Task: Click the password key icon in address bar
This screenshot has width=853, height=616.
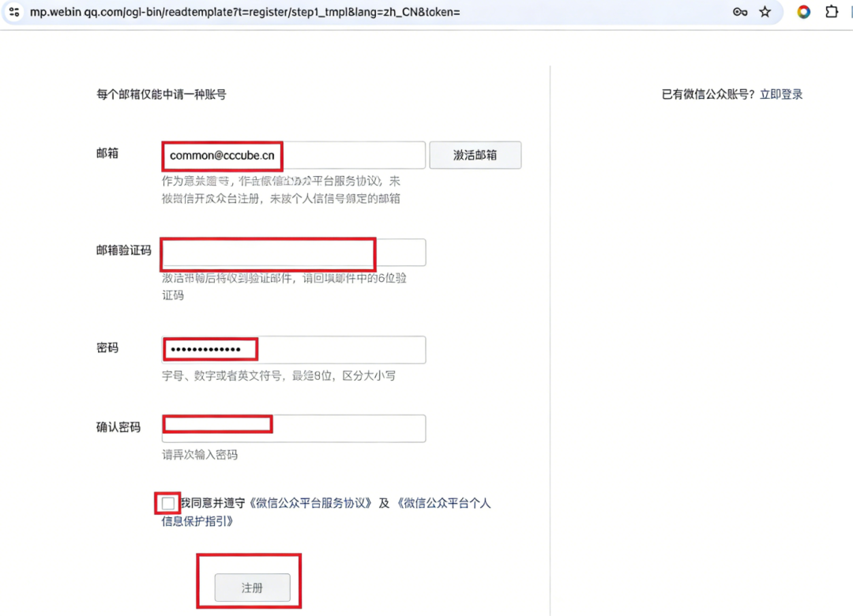Action: click(x=740, y=12)
